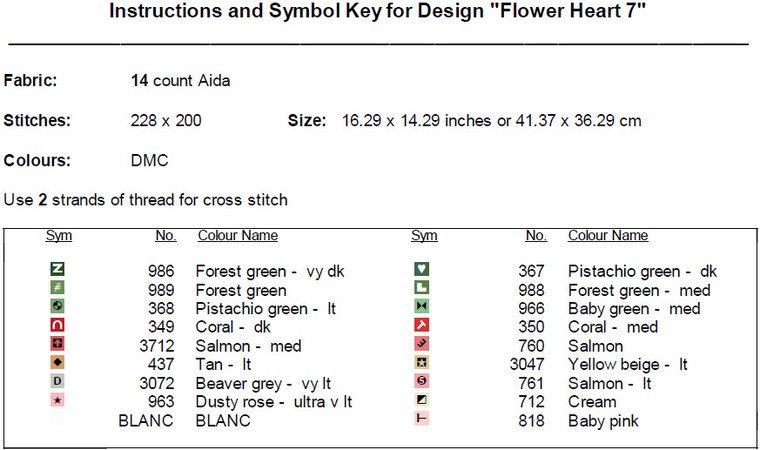760x450 pixels.
Task: Select the heart symbol for Pistachio green dk
Action: click(422, 270)
